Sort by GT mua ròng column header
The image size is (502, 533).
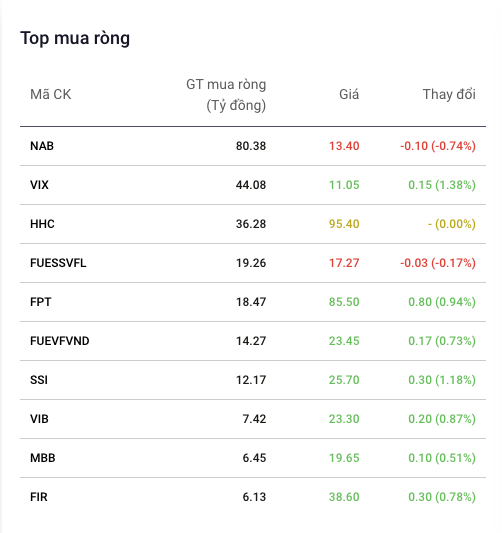[226, 95]
